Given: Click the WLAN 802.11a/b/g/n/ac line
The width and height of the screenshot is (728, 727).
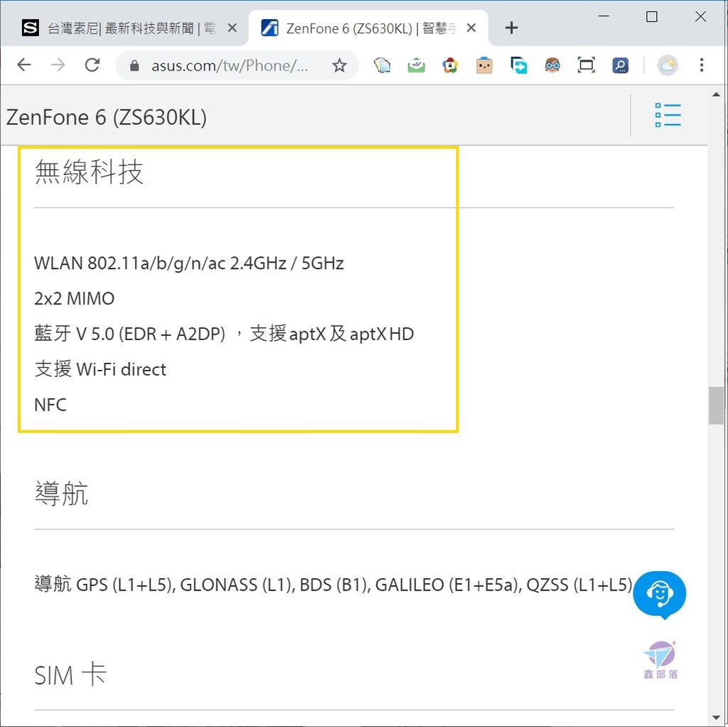Looking at the screenshot, I should pyautogui.click(x=189, y=263).
